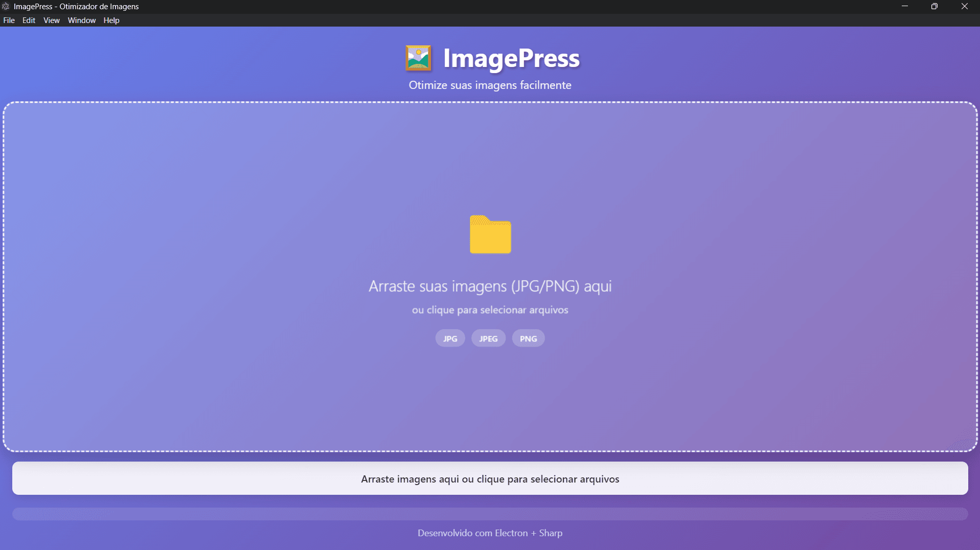Image resolution: width=980 pixels, height=550 pixels.
Task: Click 'Desenvolvido com Electron + Sharp' footer text
Action: tap(490, 533)
